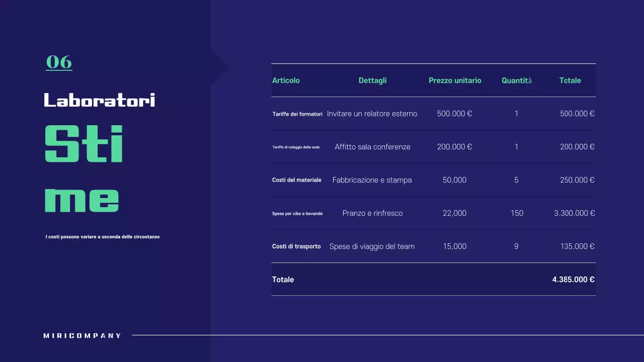Click the Tariffe dei formatori row label
644x362 pixels.
(x=297, y=114)
